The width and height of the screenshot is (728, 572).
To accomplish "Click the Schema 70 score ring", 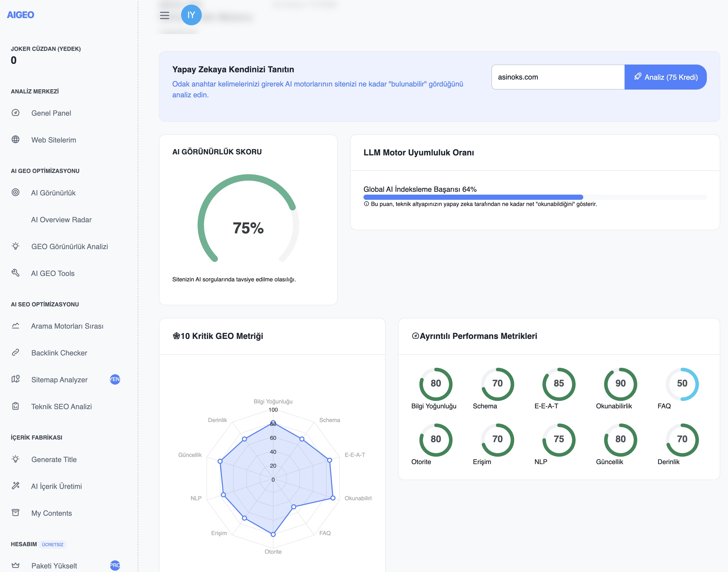I will tap(497, 384).
